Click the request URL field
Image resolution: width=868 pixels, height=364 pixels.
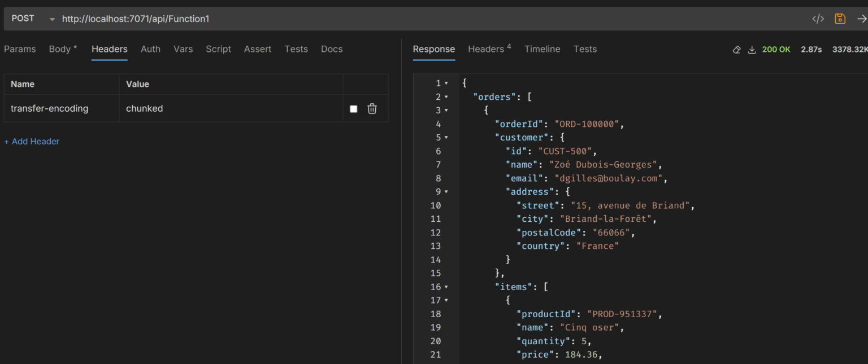click(x=226, y=18)
